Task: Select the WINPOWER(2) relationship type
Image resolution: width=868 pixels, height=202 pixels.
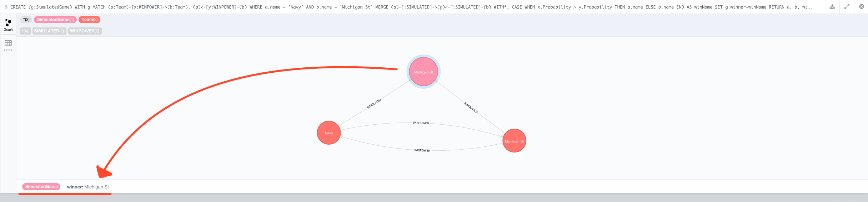Action: tap(85, 31)
